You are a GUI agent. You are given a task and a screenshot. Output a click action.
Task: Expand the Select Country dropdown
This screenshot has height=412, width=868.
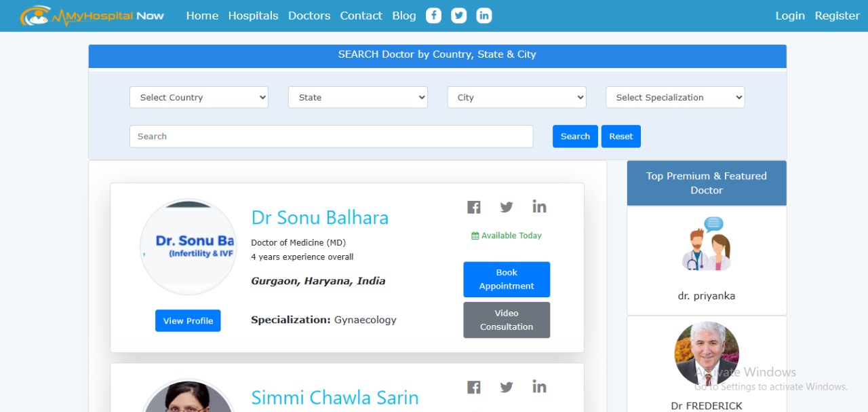tap(199, 97)
